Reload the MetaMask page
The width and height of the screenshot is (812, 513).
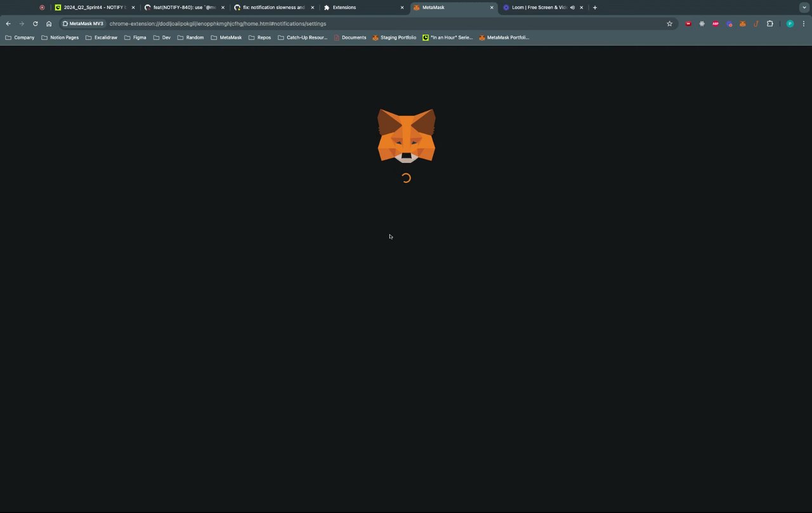[35, 23]
